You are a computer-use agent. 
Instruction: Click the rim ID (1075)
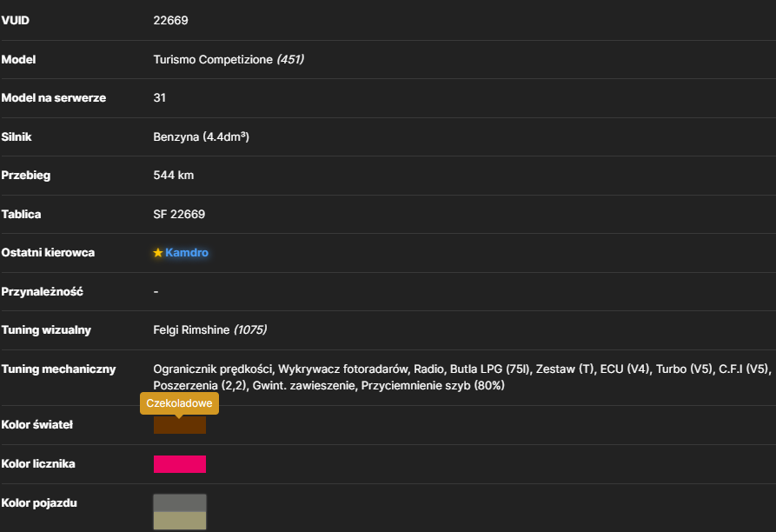point(250,330)
